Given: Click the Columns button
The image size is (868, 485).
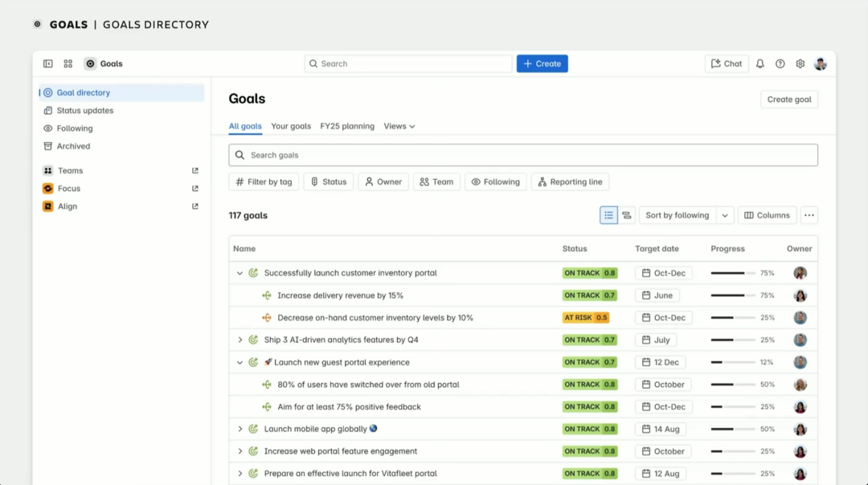Looking at the screenshot, I should (767, 215).
